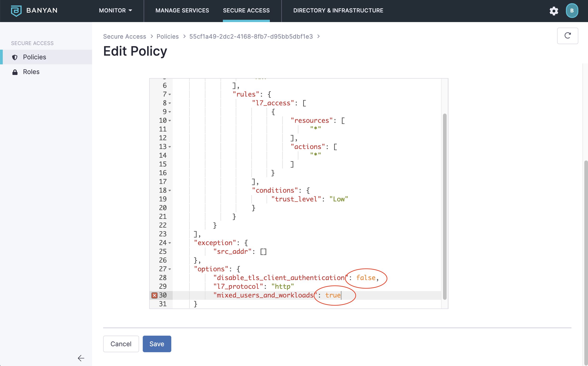This screenshot has height=366, width=588.
Task: Save the policy changes
Action: point(157,344)
